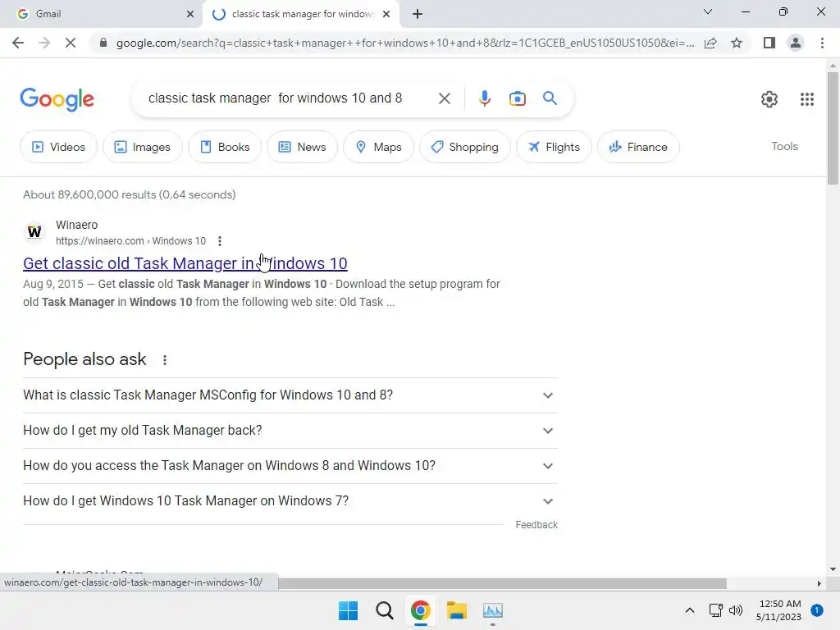This screenshot has width=840, height=630.
Task: Expand 'Windows 10 Task Manager on Windows 7' question
Action: tap(290, 501)
